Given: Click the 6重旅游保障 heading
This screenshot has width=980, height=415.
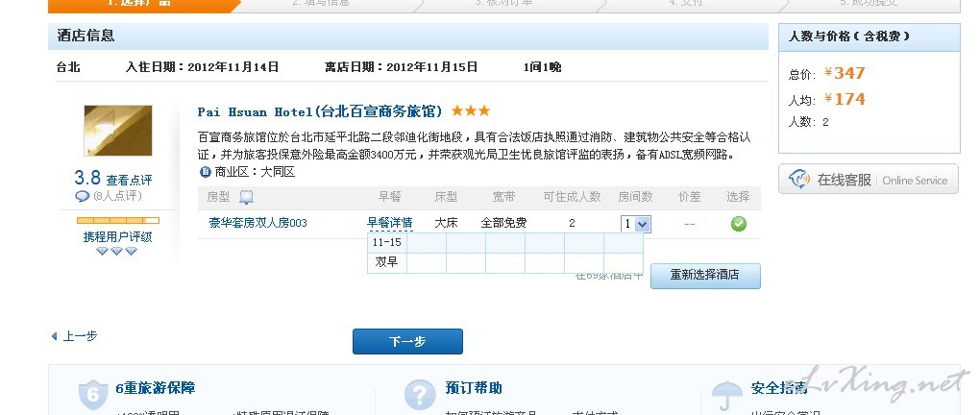Looking at the screenshot, I should pos(156,388).
